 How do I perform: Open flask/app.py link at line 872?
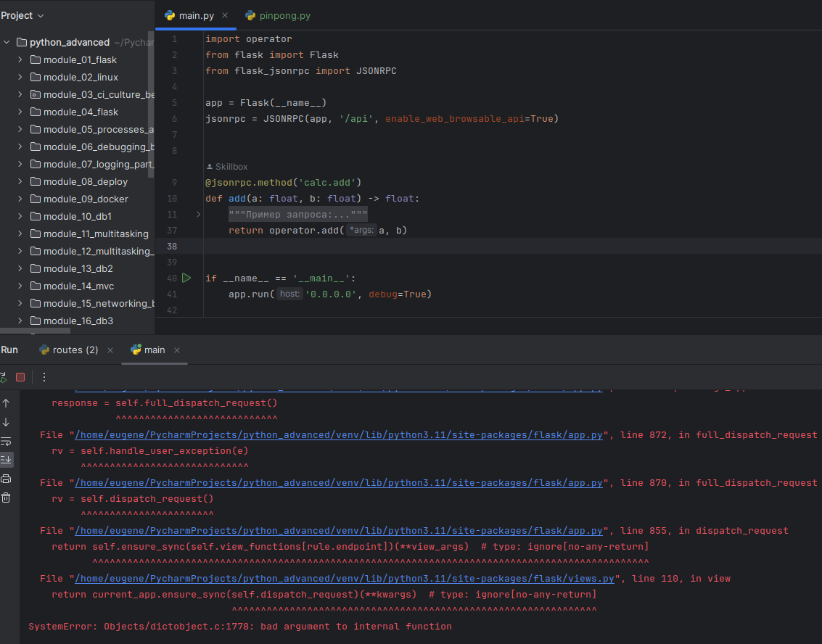(339, 435)
